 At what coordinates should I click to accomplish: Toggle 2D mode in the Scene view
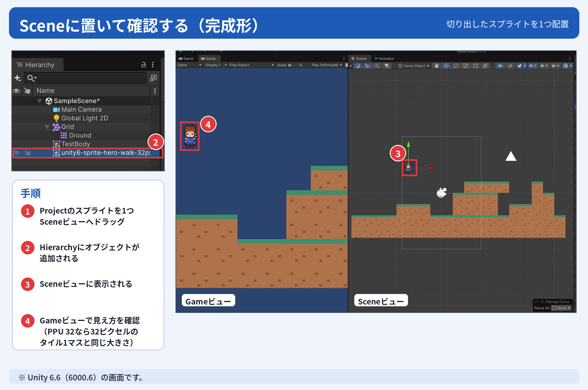click(x=500, y=66)
